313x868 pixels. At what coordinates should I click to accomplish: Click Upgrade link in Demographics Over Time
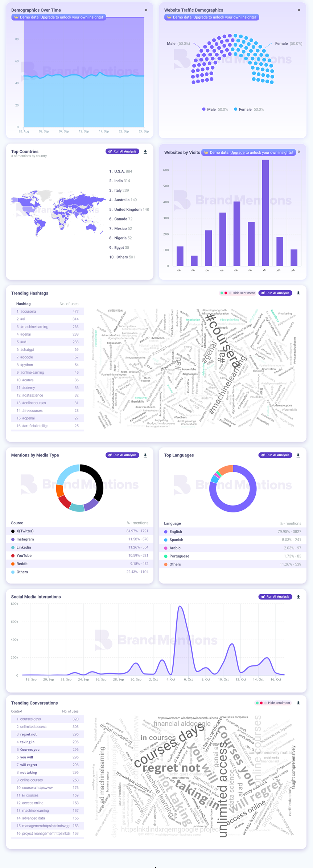coord(48,17)
